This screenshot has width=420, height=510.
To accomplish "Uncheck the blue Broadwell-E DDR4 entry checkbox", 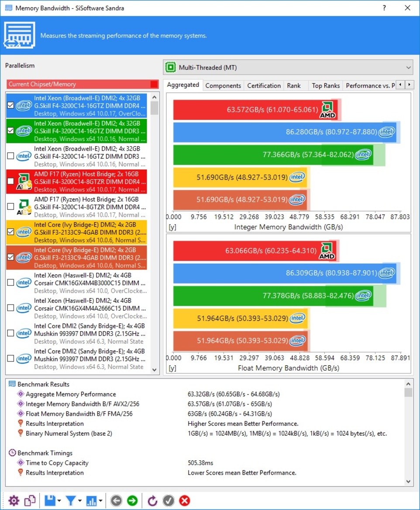I will [x=10, y=105].
